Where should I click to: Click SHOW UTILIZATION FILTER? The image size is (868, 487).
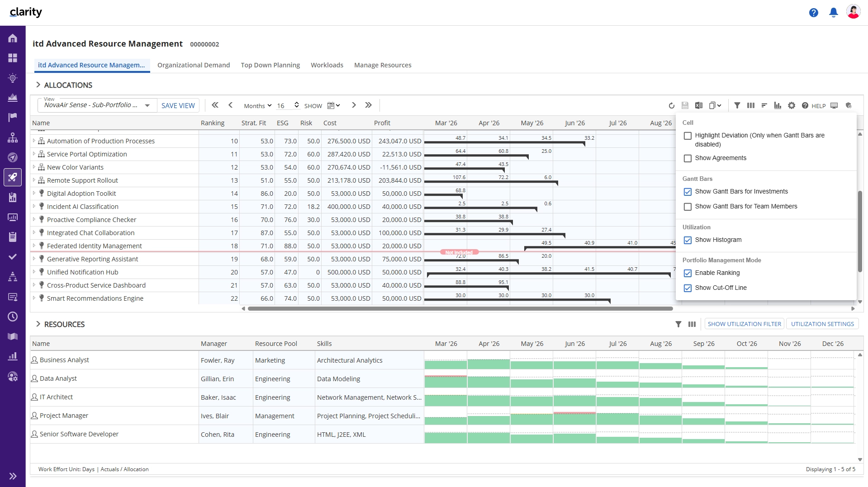point(745,324)
